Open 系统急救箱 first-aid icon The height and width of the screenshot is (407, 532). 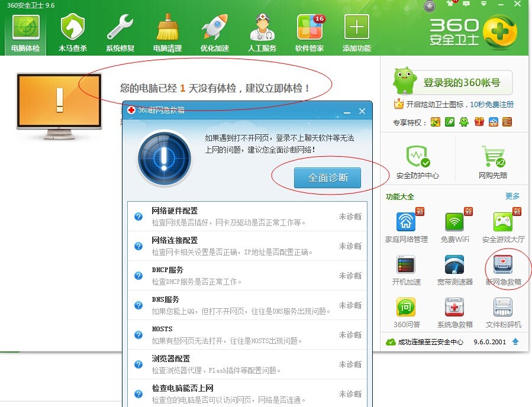(454, 312)
